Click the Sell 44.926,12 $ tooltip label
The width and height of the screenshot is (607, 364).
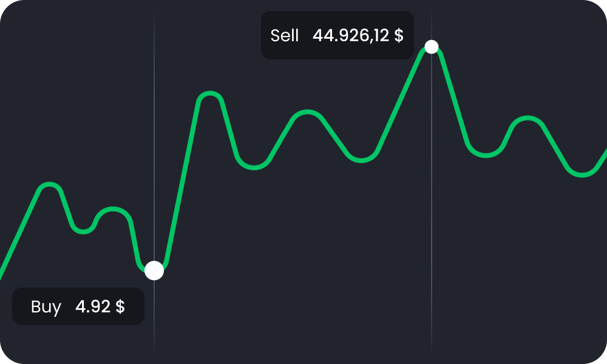pos(337,35)
